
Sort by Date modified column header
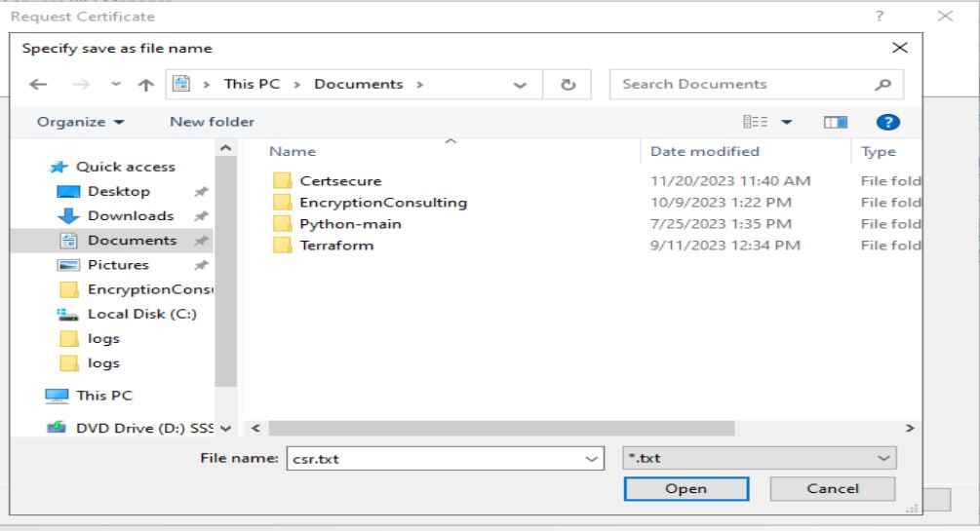click(704, 151)
